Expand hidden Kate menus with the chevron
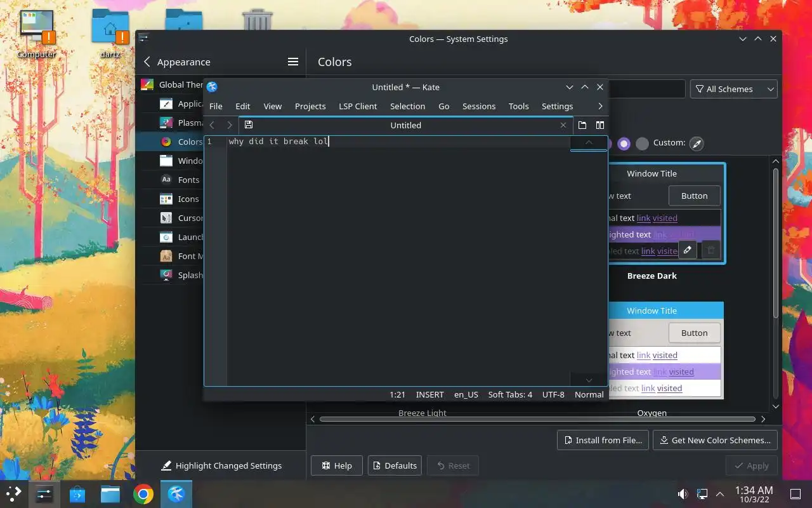This screenshot has width=812, height=508. (600, 106)
